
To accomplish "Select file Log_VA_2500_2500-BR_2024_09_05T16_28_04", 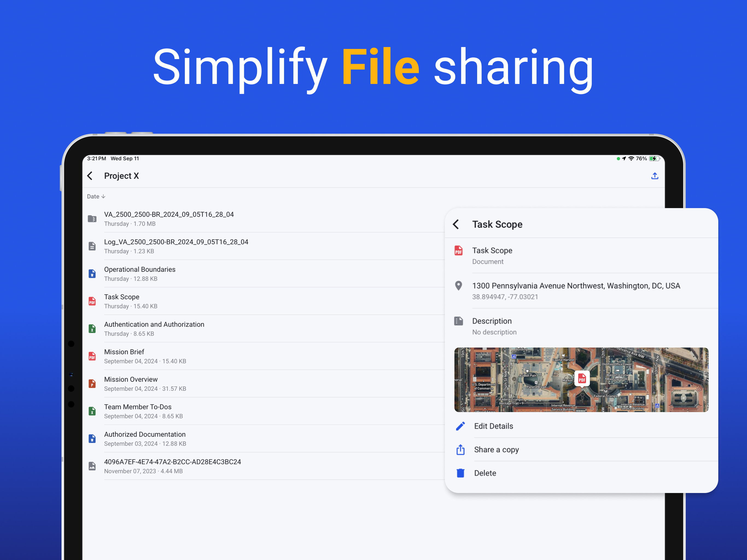I will 176,242.
